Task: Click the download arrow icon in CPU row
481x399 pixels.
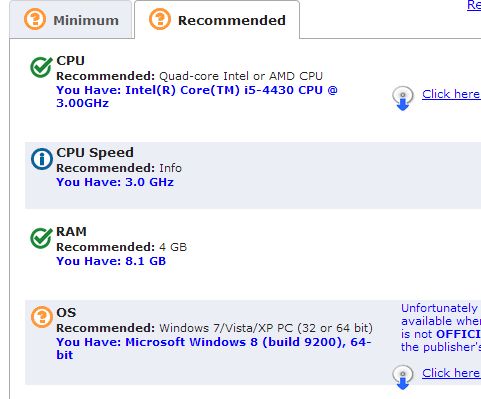Action: click(x=403, y=98)
